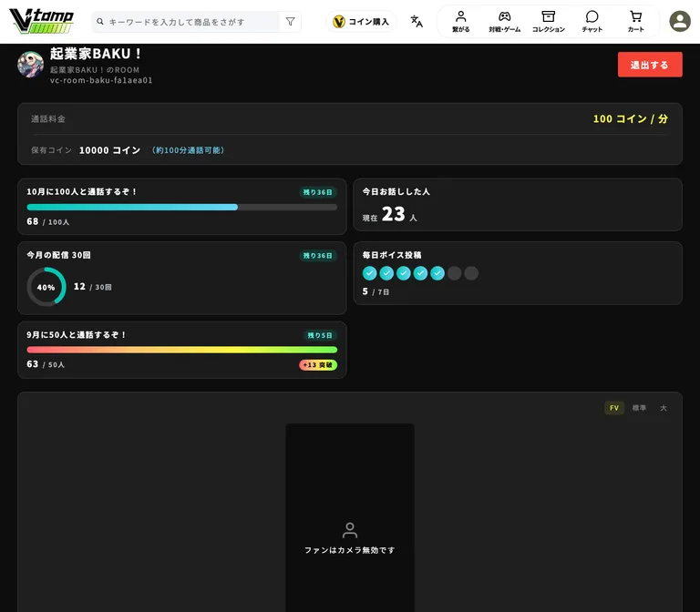Click the 通話料金 label

(x=48, y=119)
